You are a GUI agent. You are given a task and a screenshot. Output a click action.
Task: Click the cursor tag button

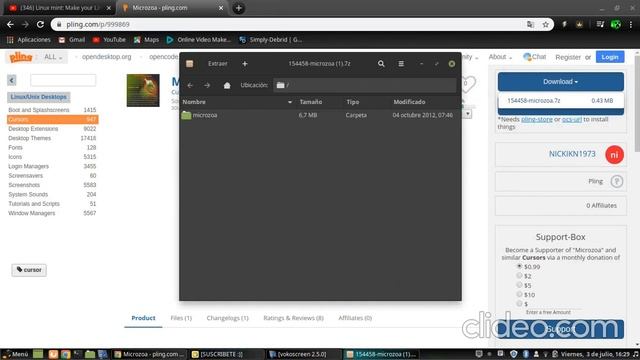[29, 270]
